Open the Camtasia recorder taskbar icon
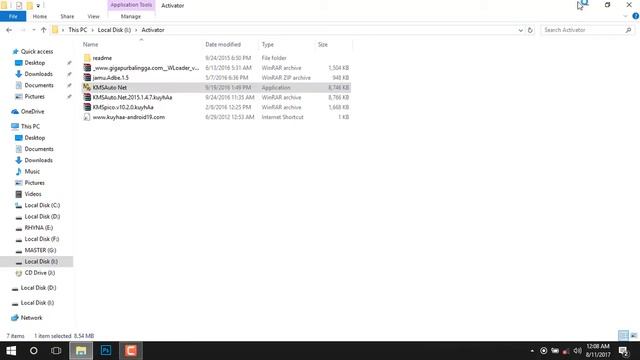Image resolution: width=640 pixels, height=360 pixels. click(131, 351)
